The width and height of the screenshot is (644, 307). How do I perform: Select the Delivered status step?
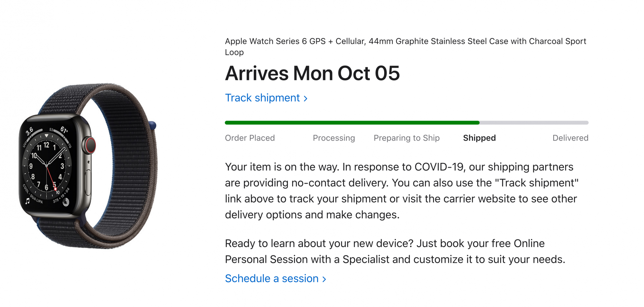[570, 138]
